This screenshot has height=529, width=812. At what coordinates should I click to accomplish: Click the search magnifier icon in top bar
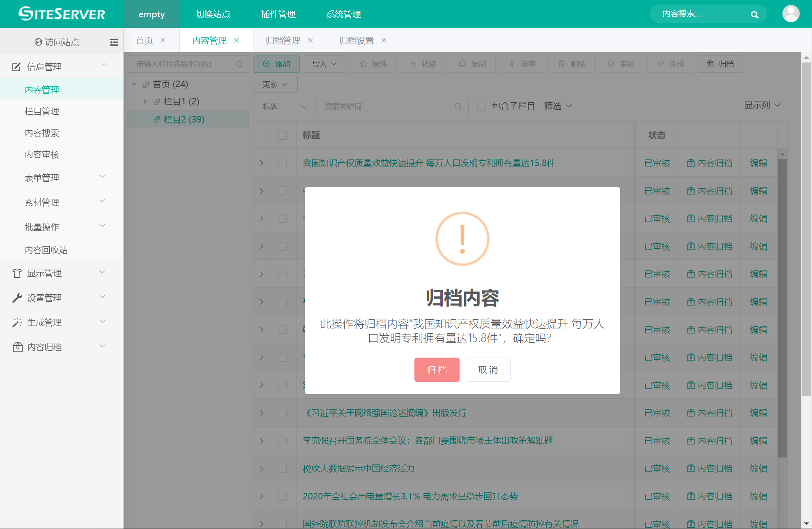(x=754, y=14)
